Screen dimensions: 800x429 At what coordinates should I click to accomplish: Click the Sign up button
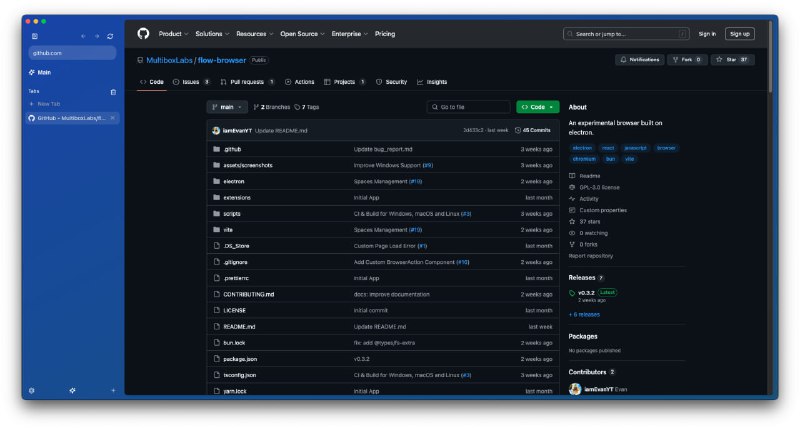pos(740,34)
